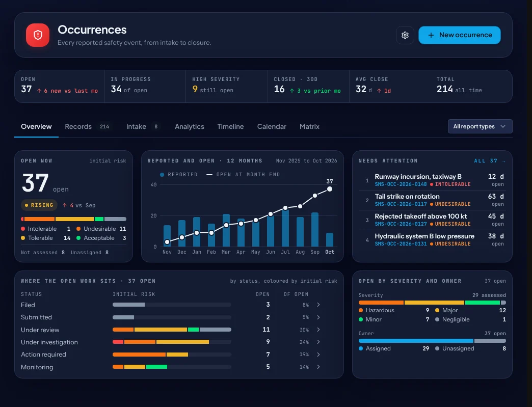Open Hydraulic system B low pressure occurrence

coord(432,240)
